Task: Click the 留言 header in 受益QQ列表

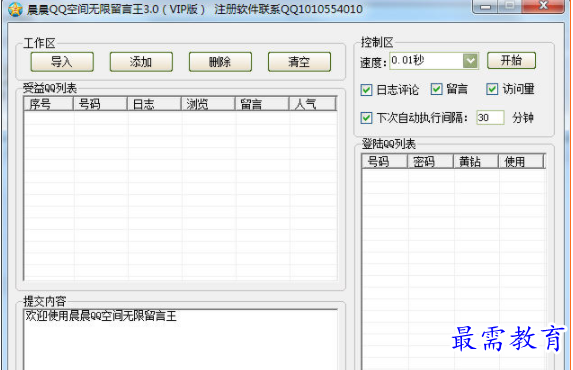Action: tap(262, 104)
